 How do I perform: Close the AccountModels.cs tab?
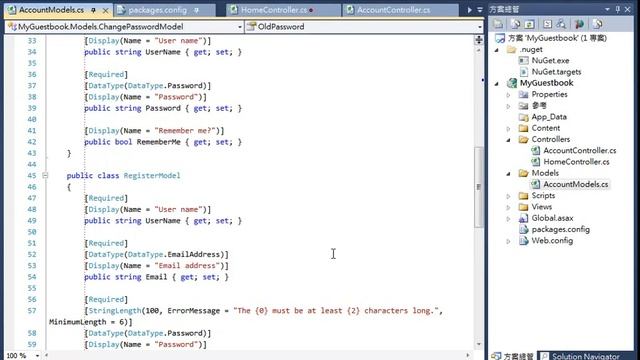click(105, 10)
